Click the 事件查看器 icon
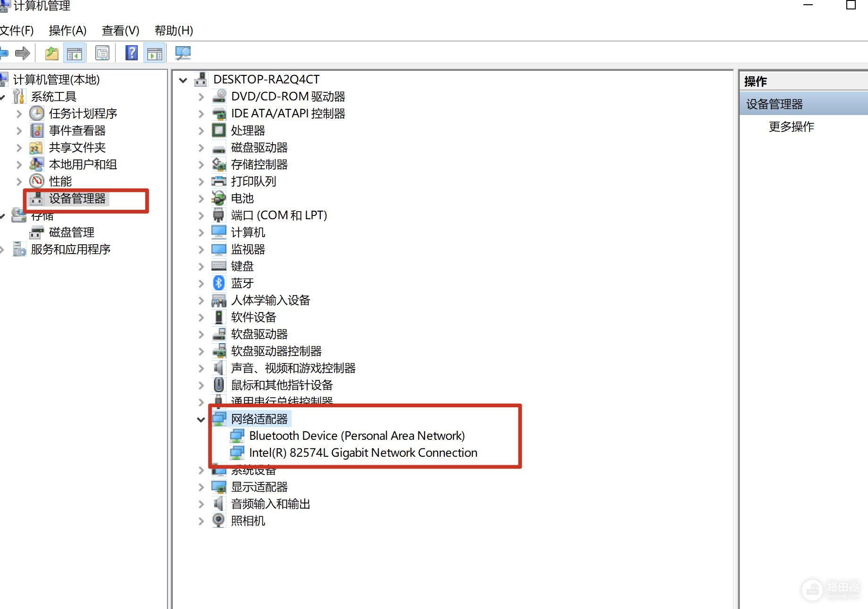This screenshot has height=609, width=868. (37, 130)
